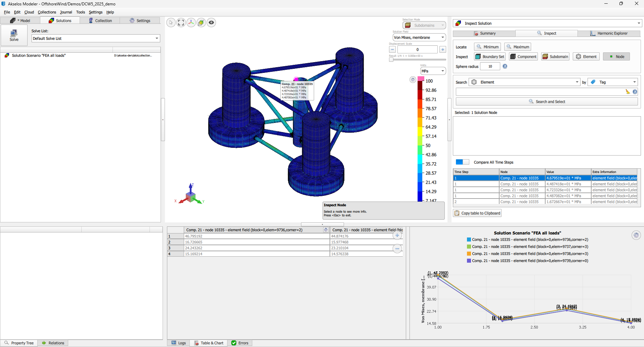
Task: Open the Inspect Solution dropdown
Action: point(547,23)
